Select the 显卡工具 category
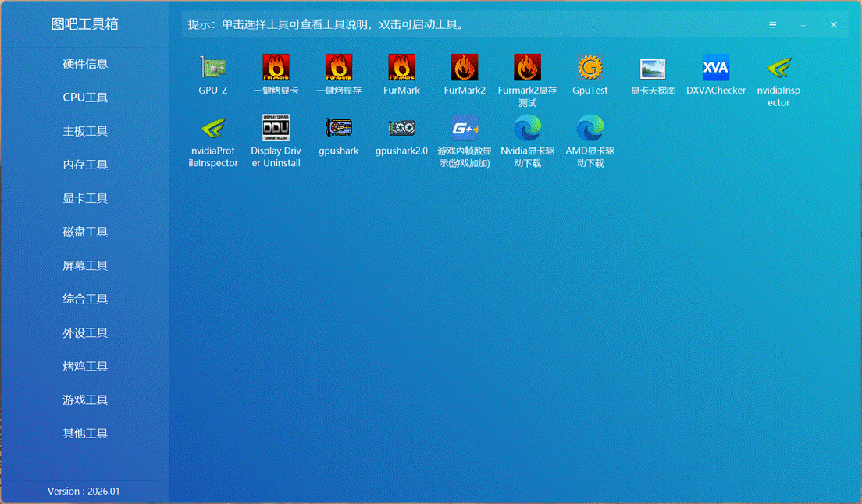The height and width of the screenshot is (504, 862). point(85,198)
